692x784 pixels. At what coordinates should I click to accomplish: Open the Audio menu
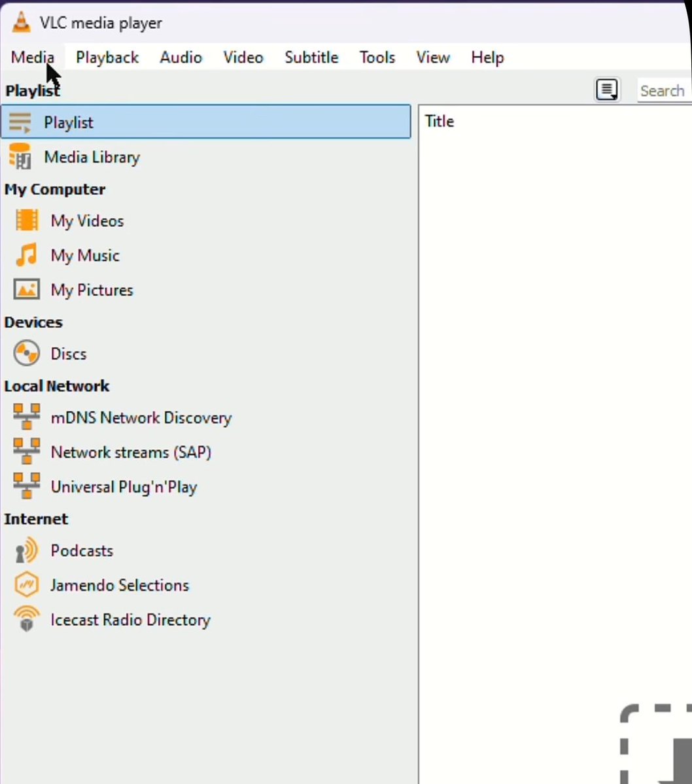pyautogui.click(x=181, y=58)
